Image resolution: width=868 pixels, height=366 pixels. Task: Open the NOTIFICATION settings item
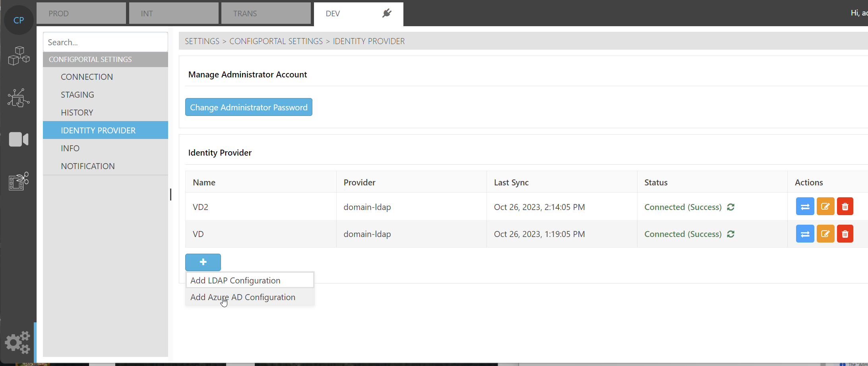click(x=88, y=166)
